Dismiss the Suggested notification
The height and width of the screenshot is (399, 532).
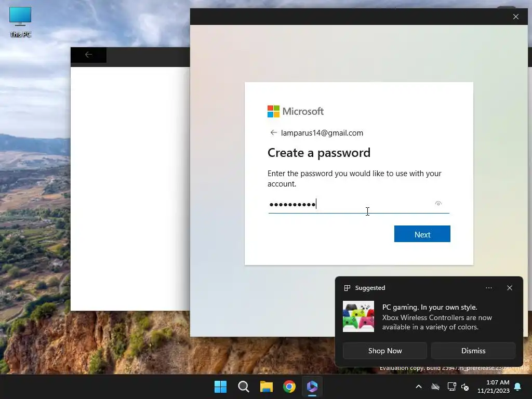(473, 351)
